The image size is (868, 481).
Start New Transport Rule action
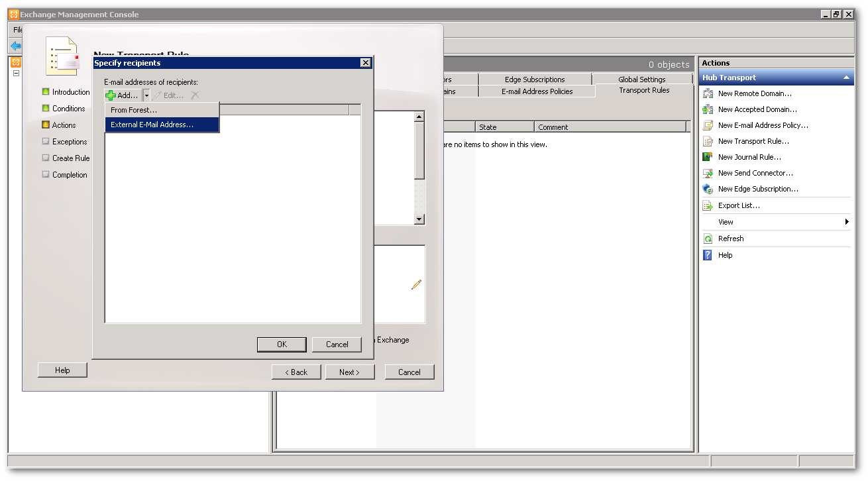(754, 140)
